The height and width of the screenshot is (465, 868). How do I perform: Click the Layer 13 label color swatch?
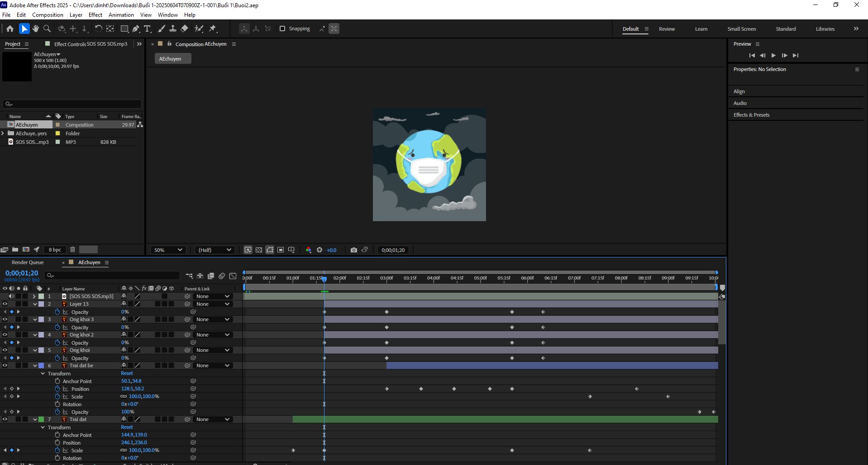41,304
